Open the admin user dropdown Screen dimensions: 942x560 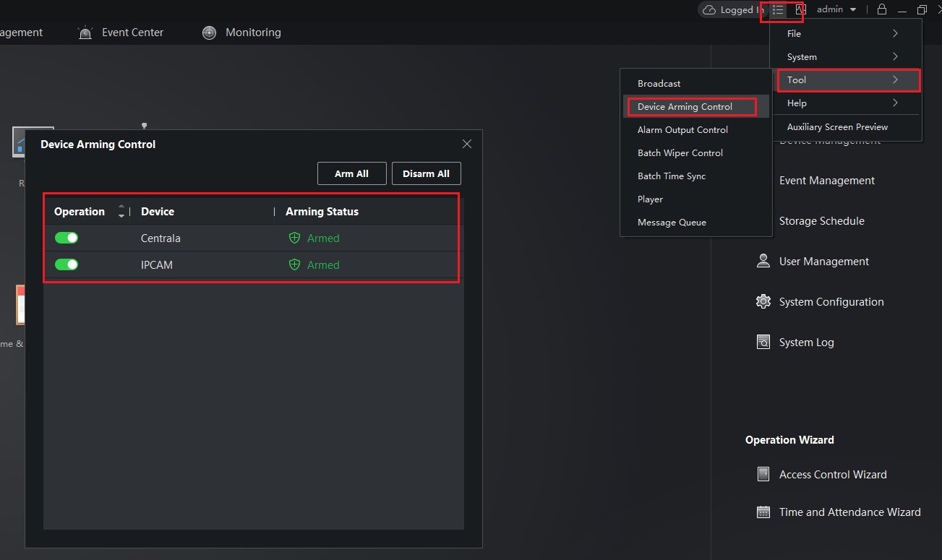point(836,10)
